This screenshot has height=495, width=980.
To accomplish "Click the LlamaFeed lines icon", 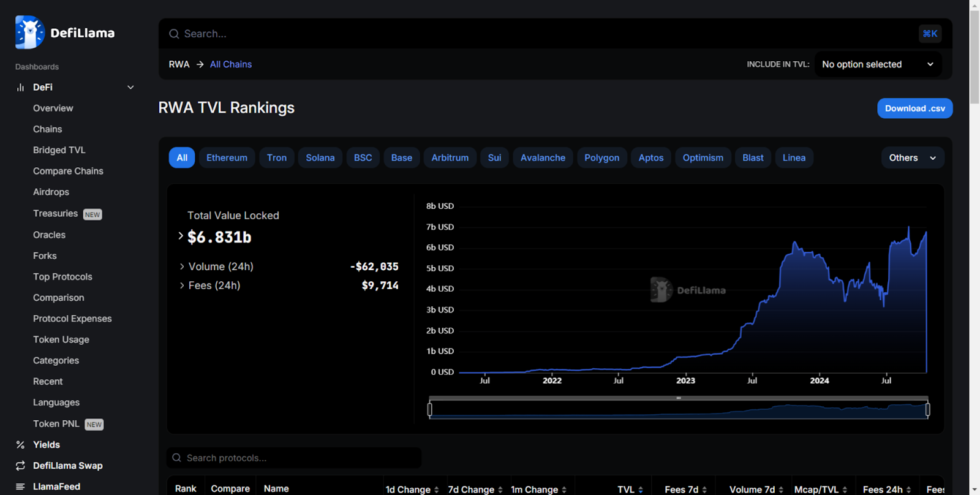I will click(20, 486).
